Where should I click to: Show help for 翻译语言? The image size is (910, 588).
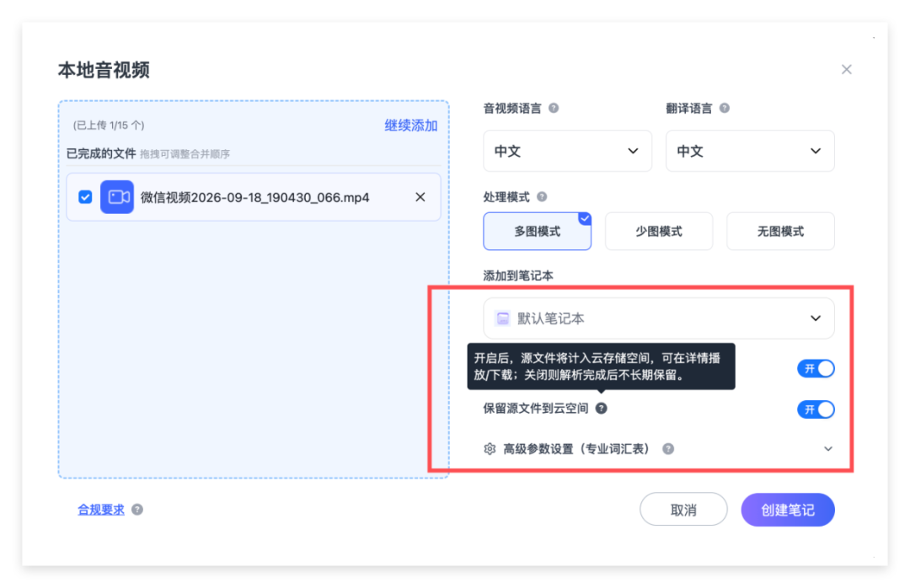(x=725, y=108)
